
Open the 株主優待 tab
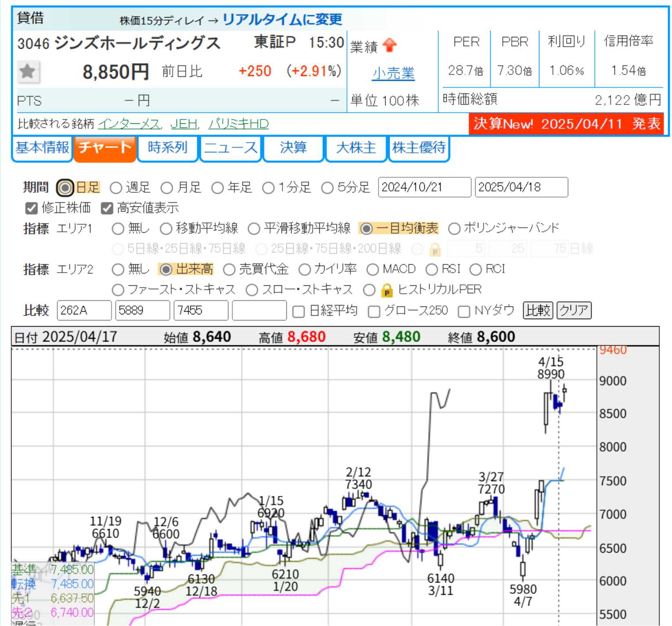(x=419, y=148)
